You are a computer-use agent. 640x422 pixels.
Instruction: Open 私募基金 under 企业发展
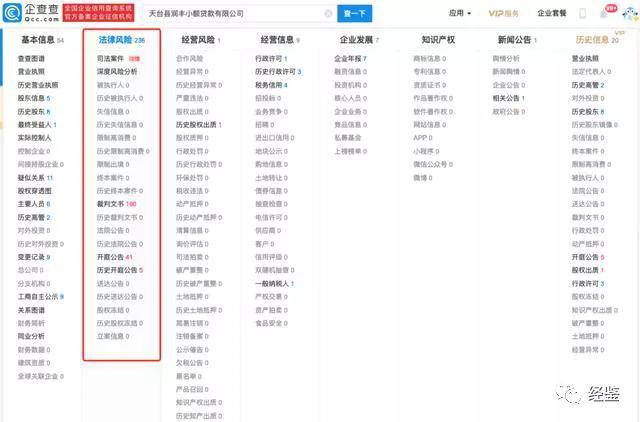coord(348,138)
